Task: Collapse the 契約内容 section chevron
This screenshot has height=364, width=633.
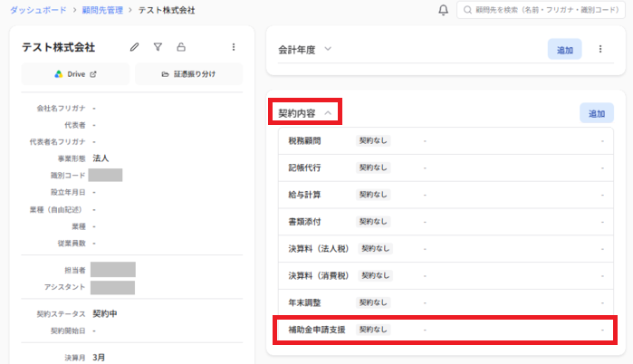Action: (328, 113)
